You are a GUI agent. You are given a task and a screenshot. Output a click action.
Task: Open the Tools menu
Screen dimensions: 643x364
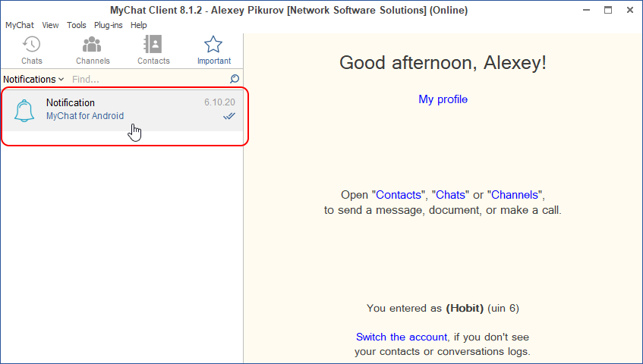pos(76,25)
